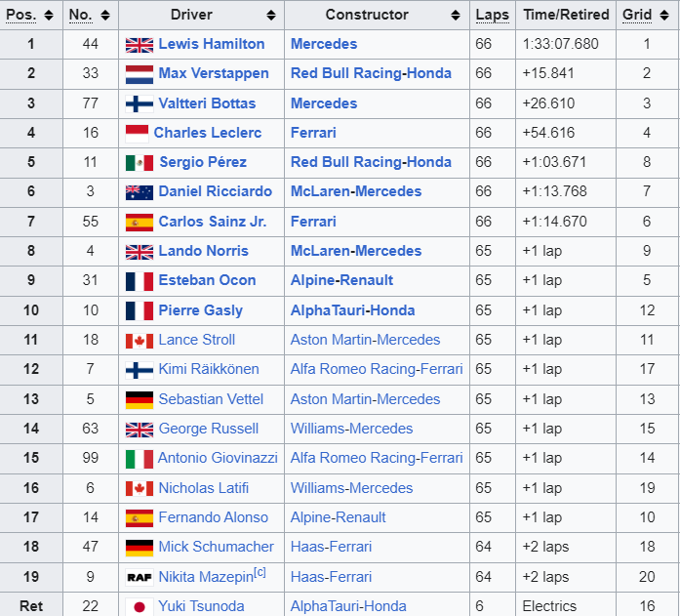Open Lance Stroll driver page

[197, 340]
